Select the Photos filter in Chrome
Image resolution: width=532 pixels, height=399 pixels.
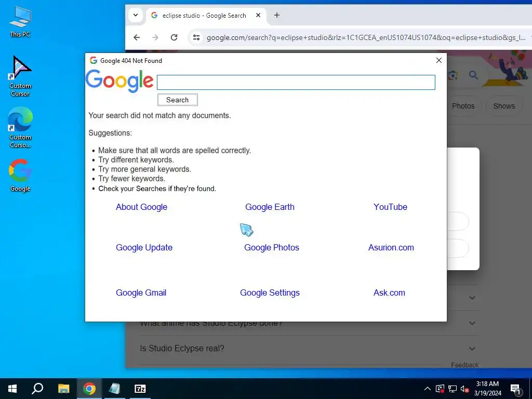click(x=463, y=106)
